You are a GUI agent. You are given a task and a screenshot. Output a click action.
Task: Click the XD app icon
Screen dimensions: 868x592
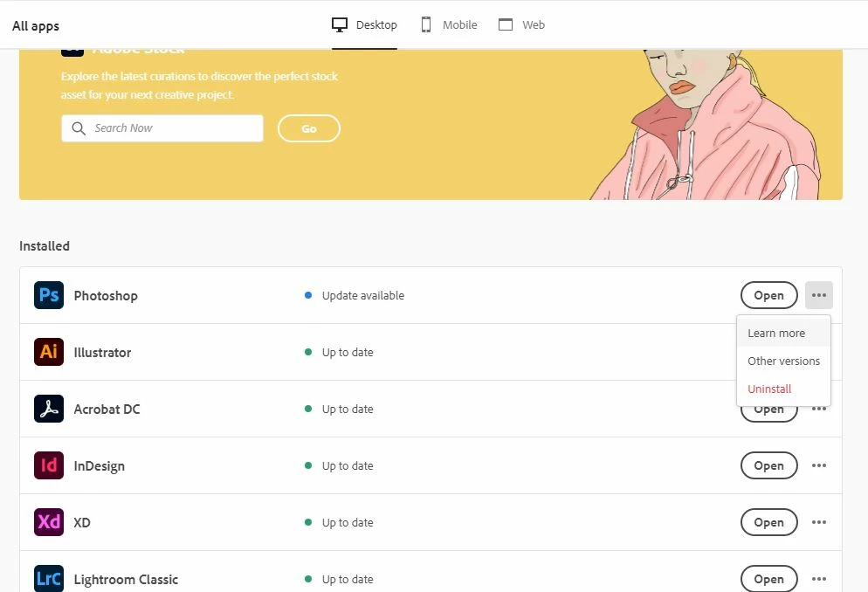49,522
